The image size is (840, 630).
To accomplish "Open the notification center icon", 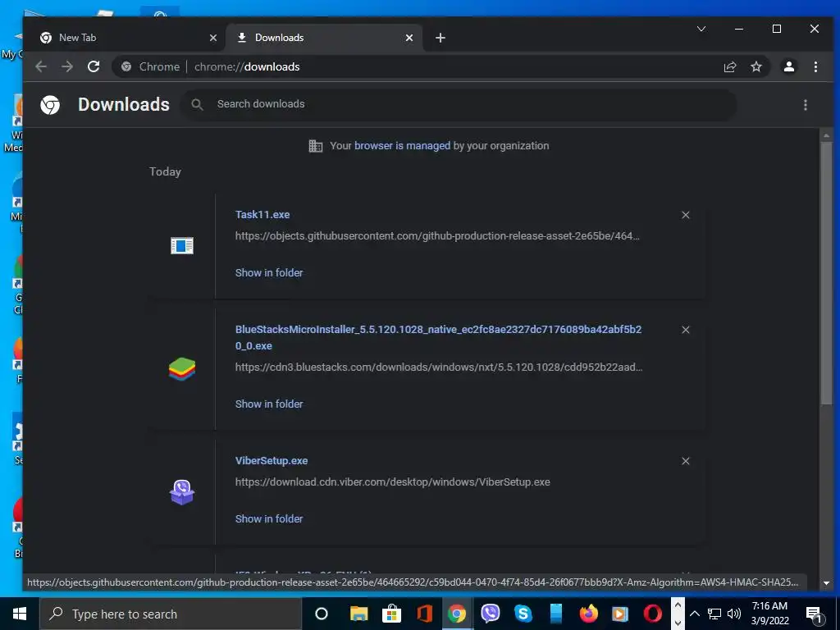I will 814,614.
